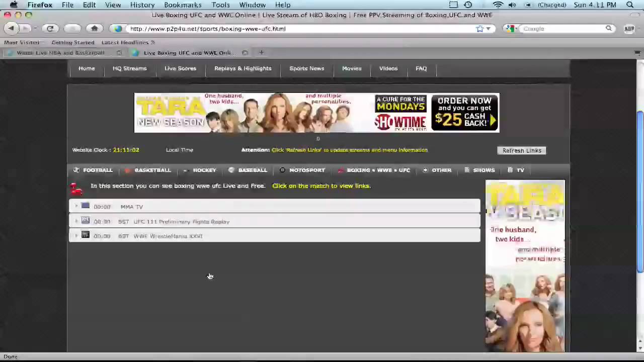
Task: Open the History menu
Action: 142,5
